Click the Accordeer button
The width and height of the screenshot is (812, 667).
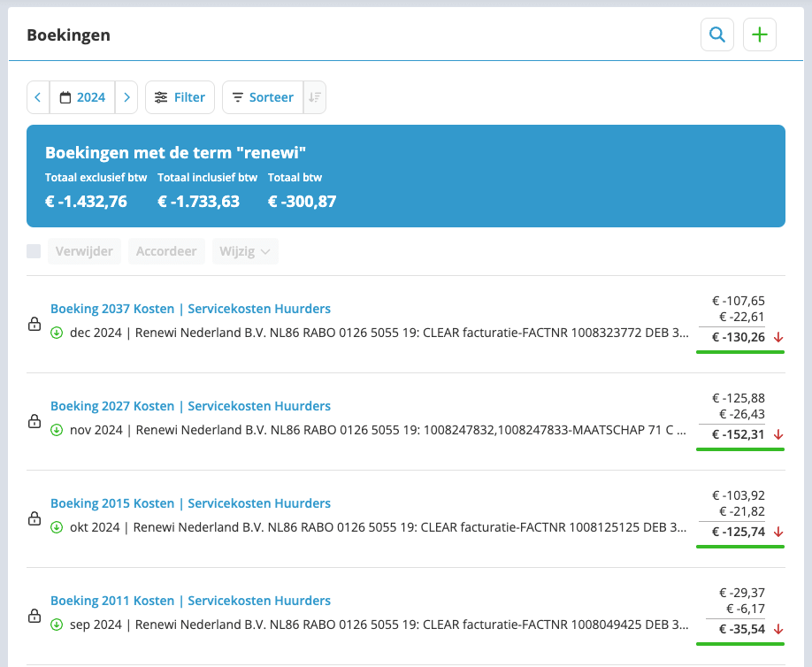point(166,251)
